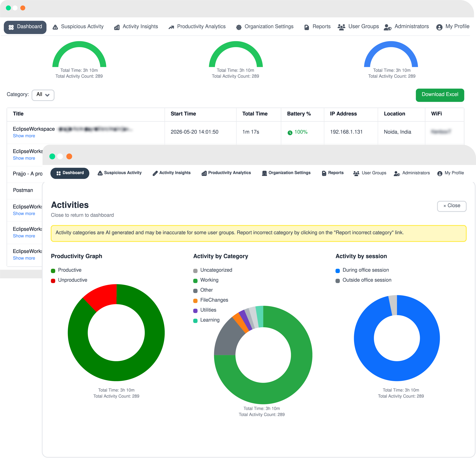476x458 pixels.
Task: Download the Excel export
Action: (x=440, y=95)
